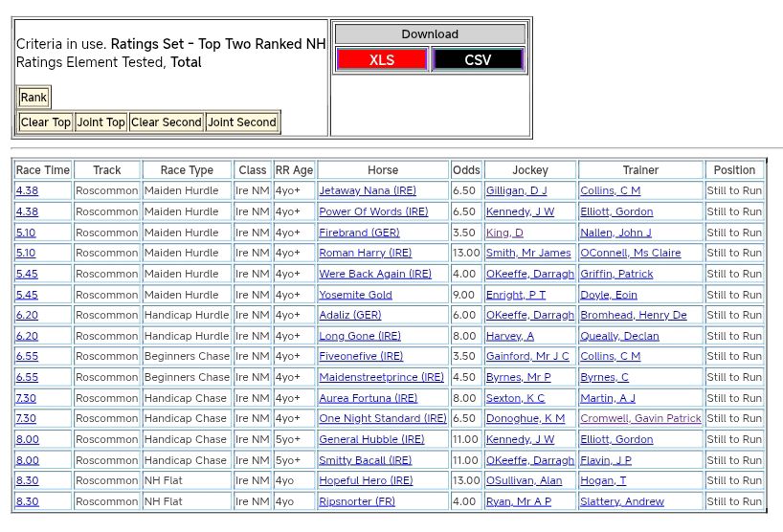783x532 pixels.
Task: View trainer Slattery, Andrew page
Action: coord(621,501)
